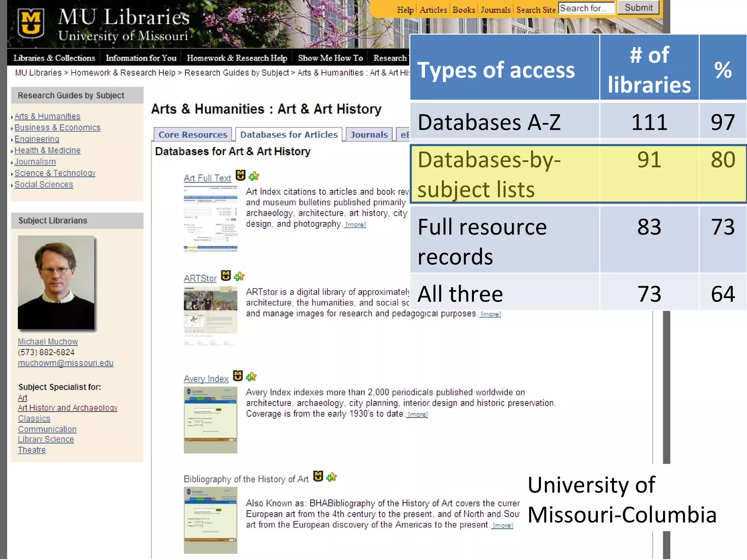Click green star beside Bibliography of the History of Art
The image size is (747, 560).
click(332, 477)
